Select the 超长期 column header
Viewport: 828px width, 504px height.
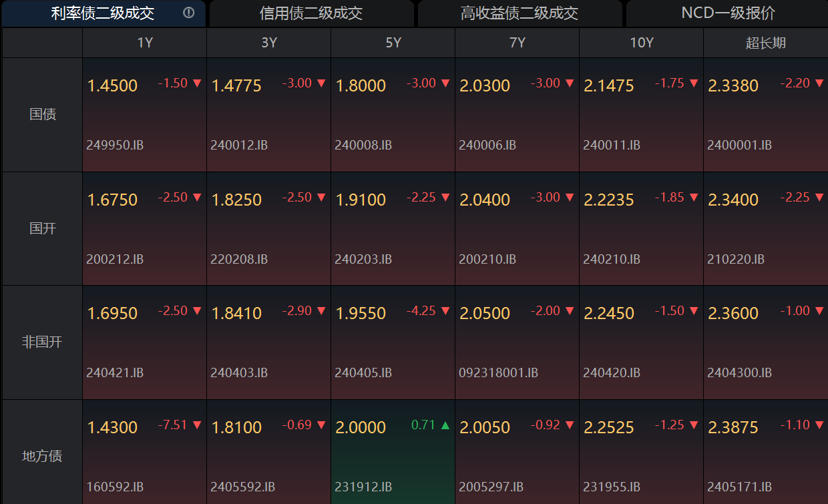pyautogui.click(x=766, y=43)
